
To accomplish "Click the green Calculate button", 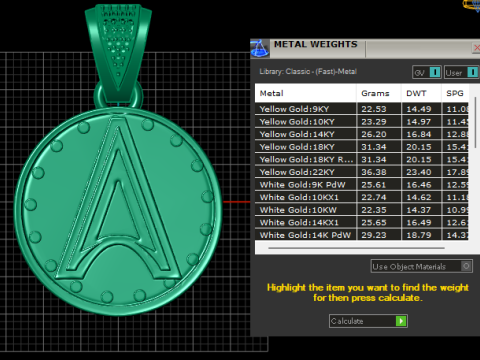I will [368, 321].
